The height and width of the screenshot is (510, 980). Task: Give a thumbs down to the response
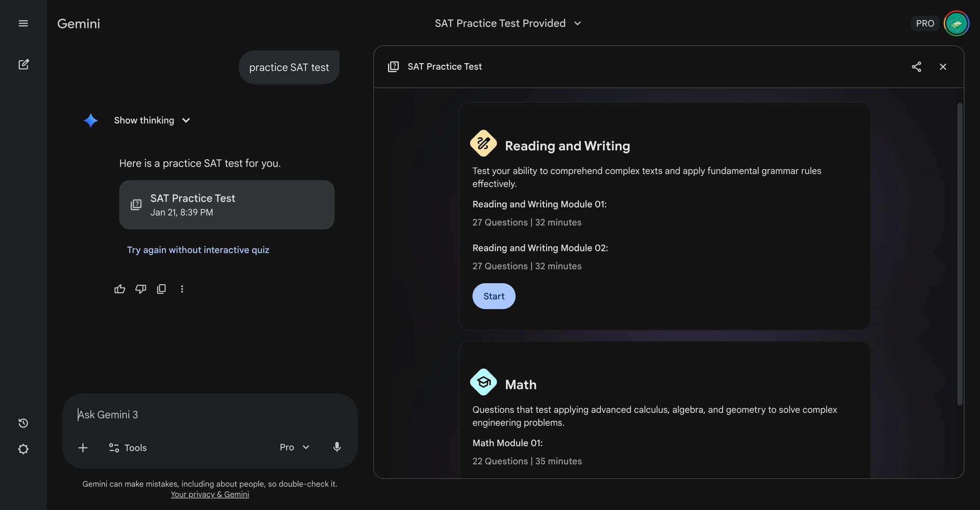point(141,289)
